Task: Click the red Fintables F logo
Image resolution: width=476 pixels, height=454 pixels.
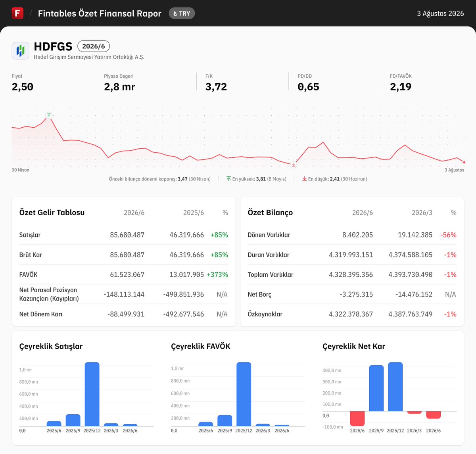Action: [17, 13]
